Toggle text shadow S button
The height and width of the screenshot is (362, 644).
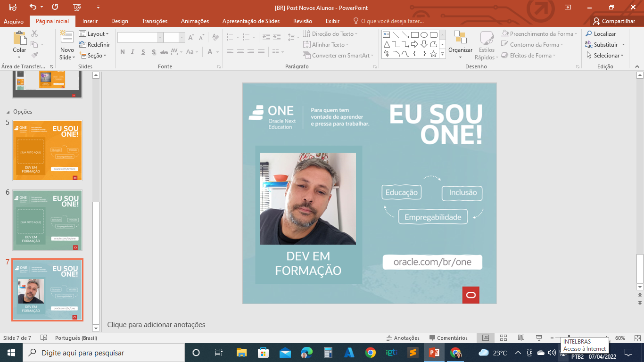tap(154, 52)
